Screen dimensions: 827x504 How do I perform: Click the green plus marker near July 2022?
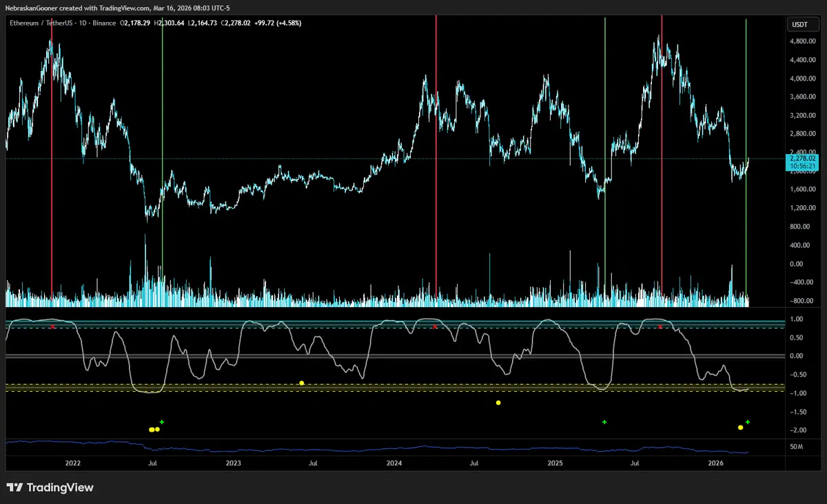tap(162, 421)
